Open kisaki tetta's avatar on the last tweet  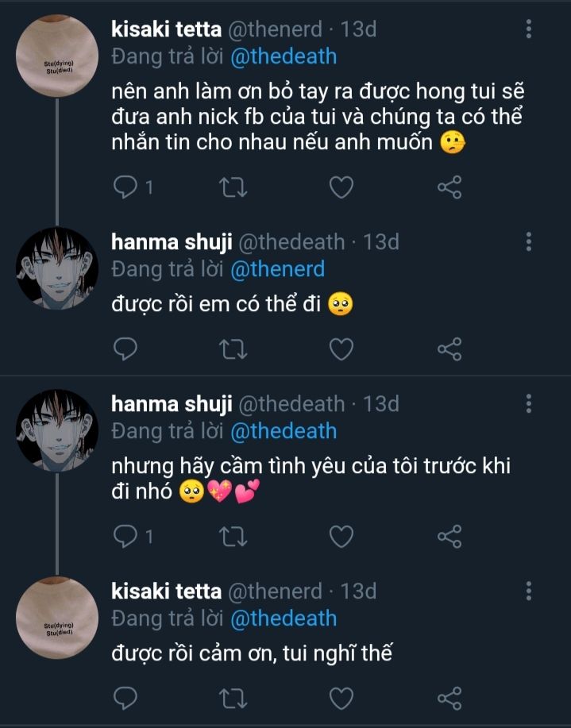(x=57, y=617)
